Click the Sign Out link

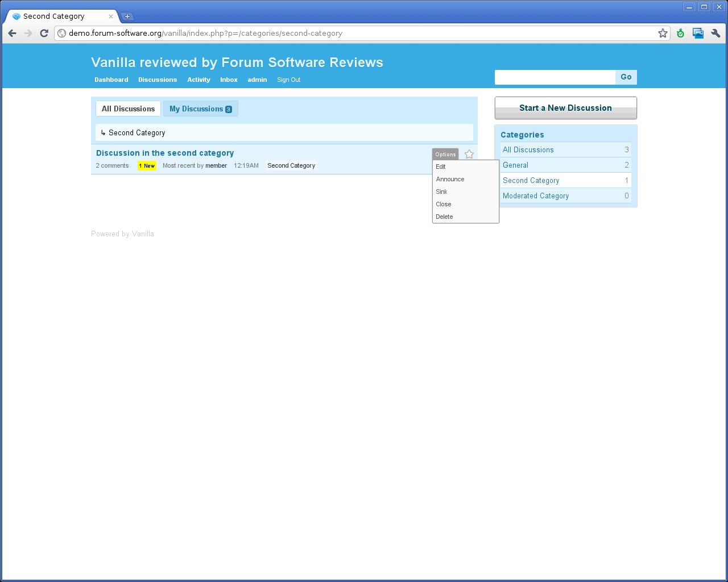coord(288,80)
